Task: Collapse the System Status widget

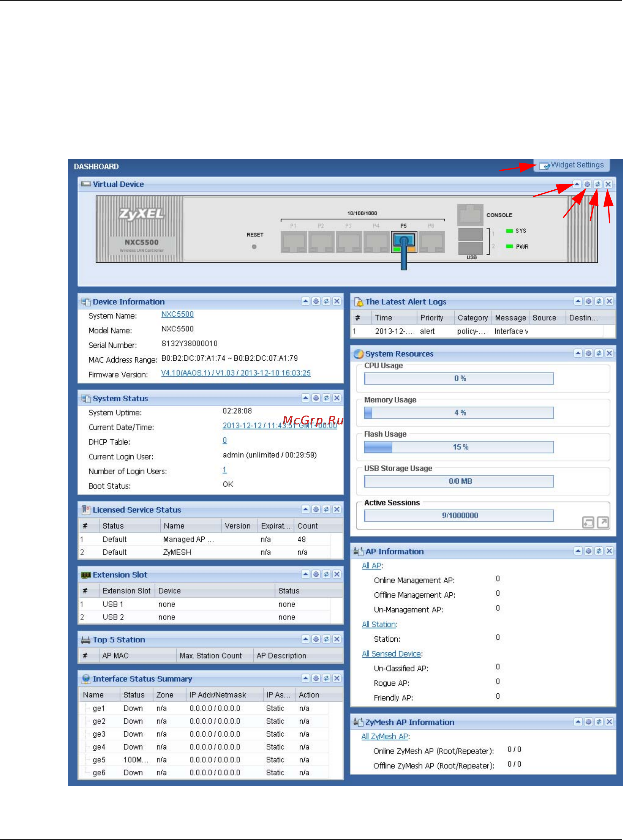Action: [x=305, y=398]
